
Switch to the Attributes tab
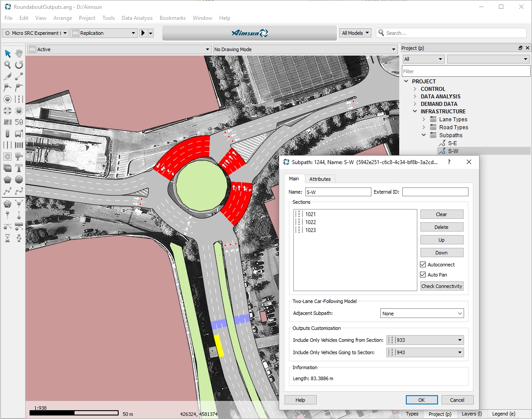point(320,179)
